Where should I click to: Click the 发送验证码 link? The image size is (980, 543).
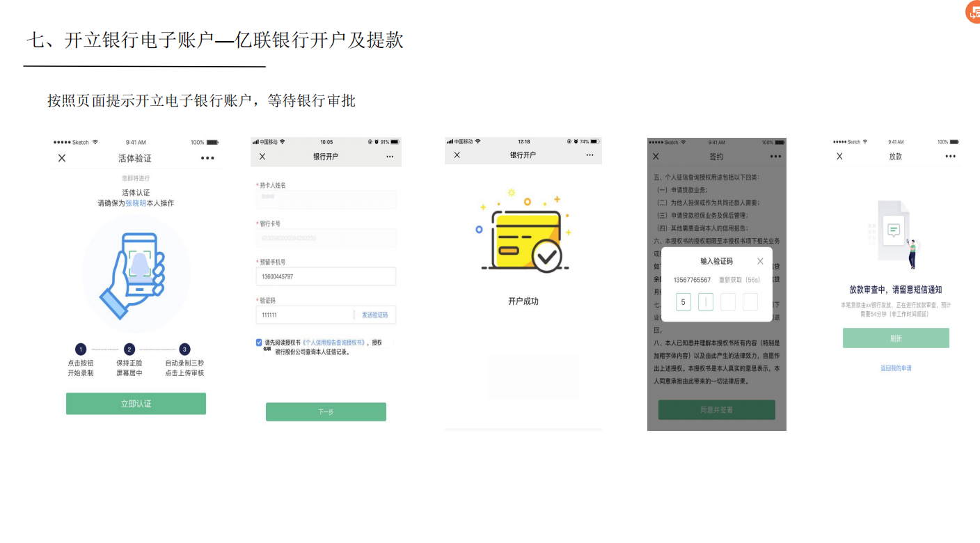click(374, 315)
